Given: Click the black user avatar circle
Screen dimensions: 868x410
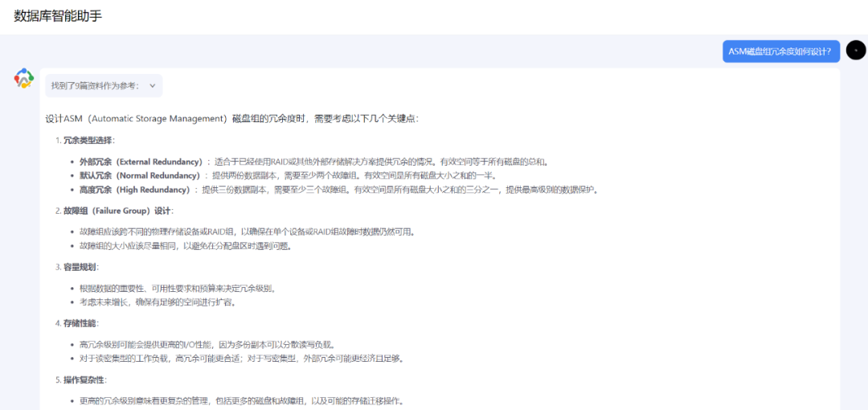Looking at the screenshot, I should 856,51.
